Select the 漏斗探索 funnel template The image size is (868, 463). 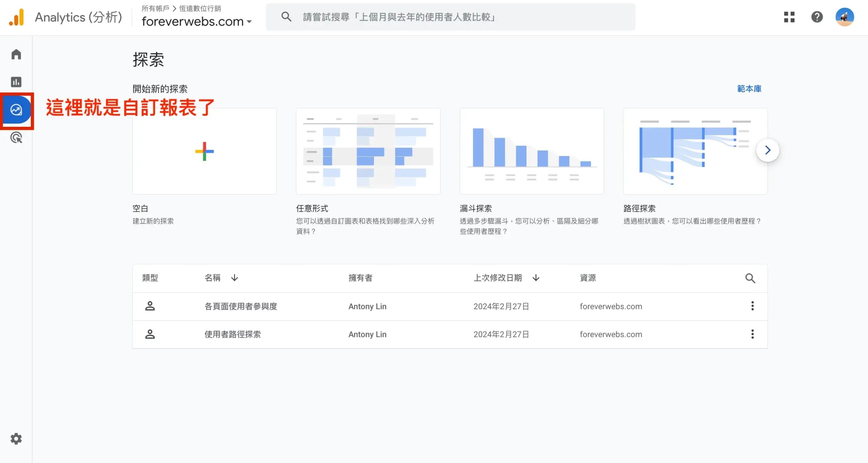point(531,151)
